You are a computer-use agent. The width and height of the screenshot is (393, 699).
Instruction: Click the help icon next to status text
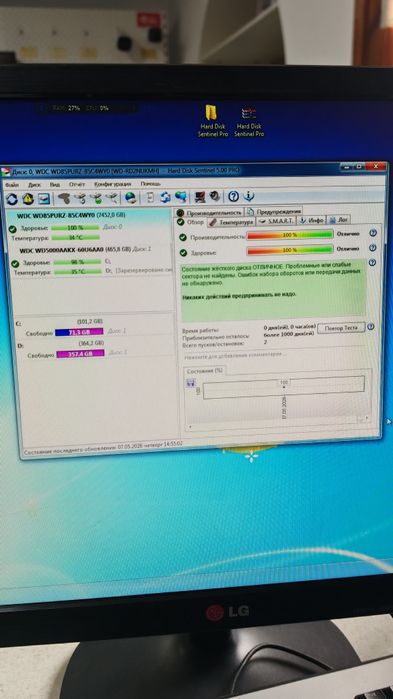coord(373,263)
